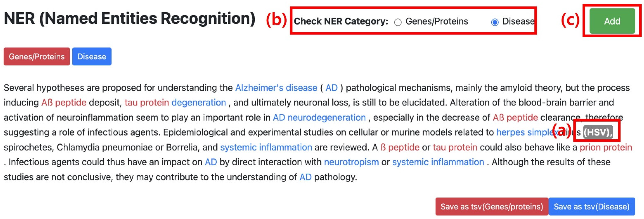The width and height of the screenshot is (644, 219).
Task: Click the neurotropism entity
Action: [x=351, y=162]
